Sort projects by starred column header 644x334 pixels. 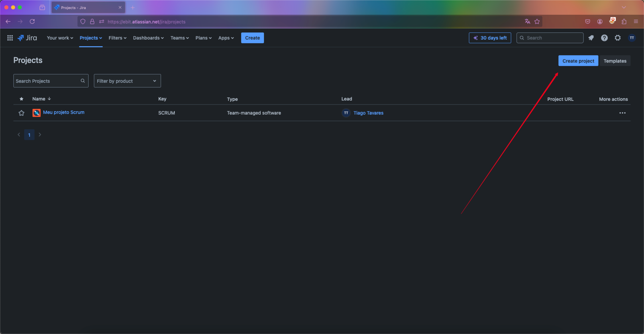click(x=21, y=99)
